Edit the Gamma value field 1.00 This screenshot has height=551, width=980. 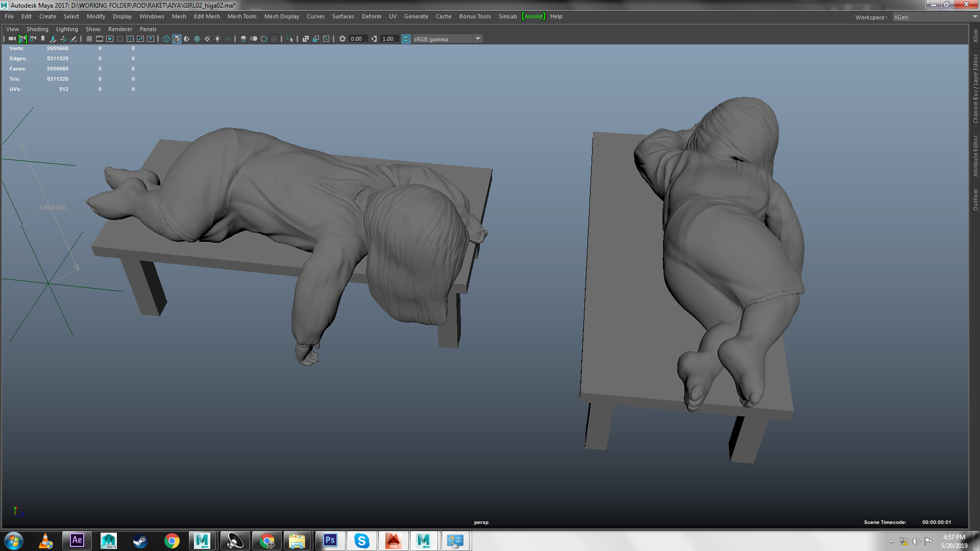pos(389,39)
